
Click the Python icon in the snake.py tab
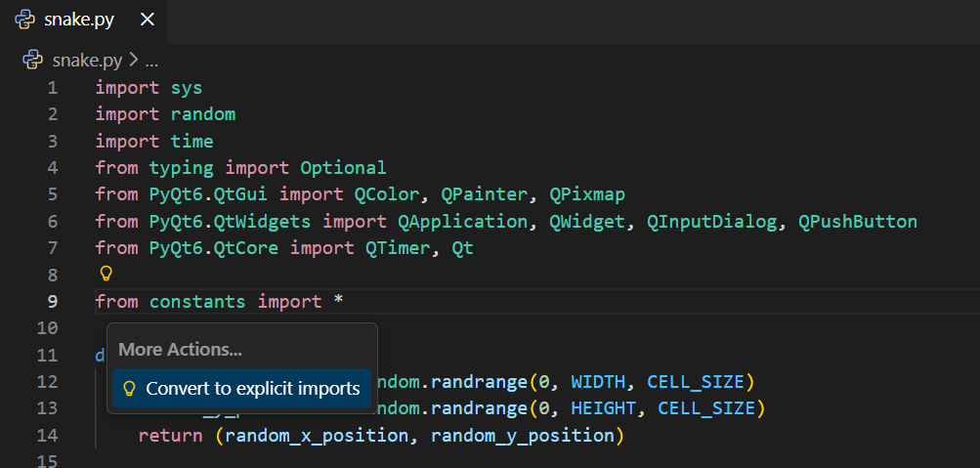tap(26, 20)
